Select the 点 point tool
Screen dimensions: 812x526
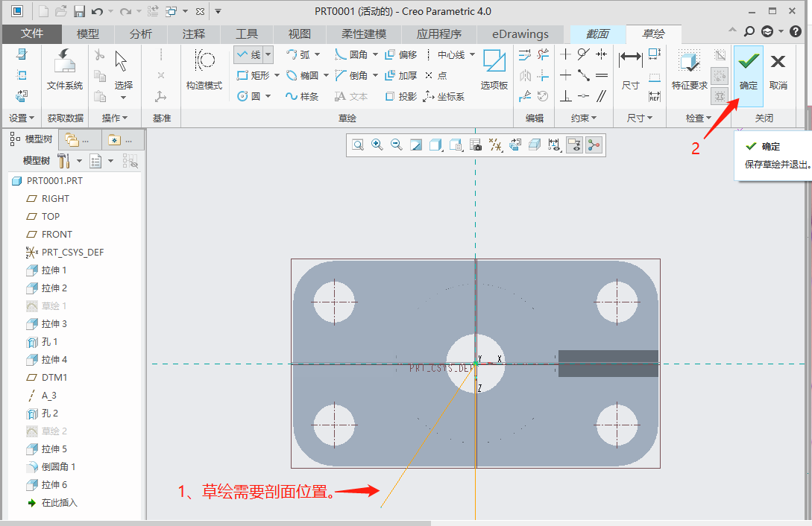[436, 75]
